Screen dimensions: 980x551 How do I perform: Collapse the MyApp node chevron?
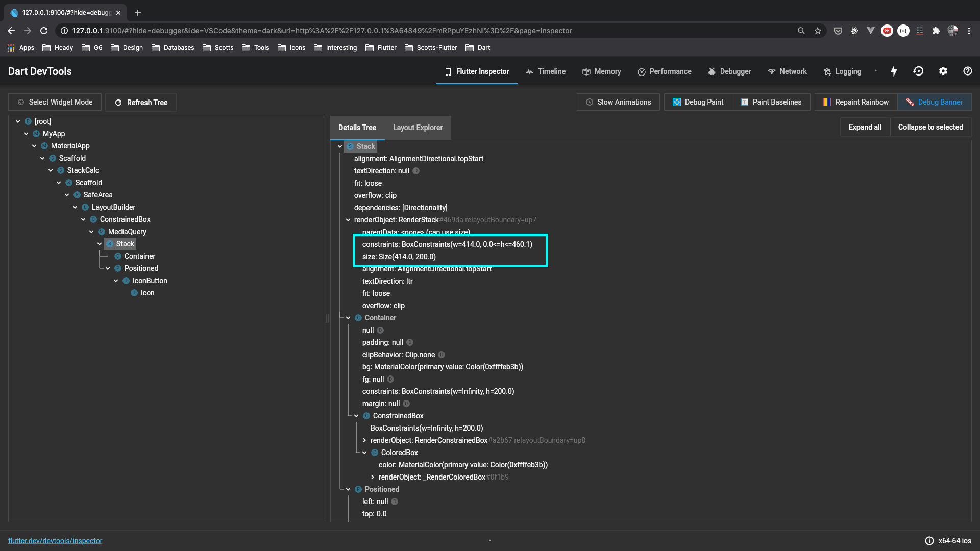click(x=26, y=134)
